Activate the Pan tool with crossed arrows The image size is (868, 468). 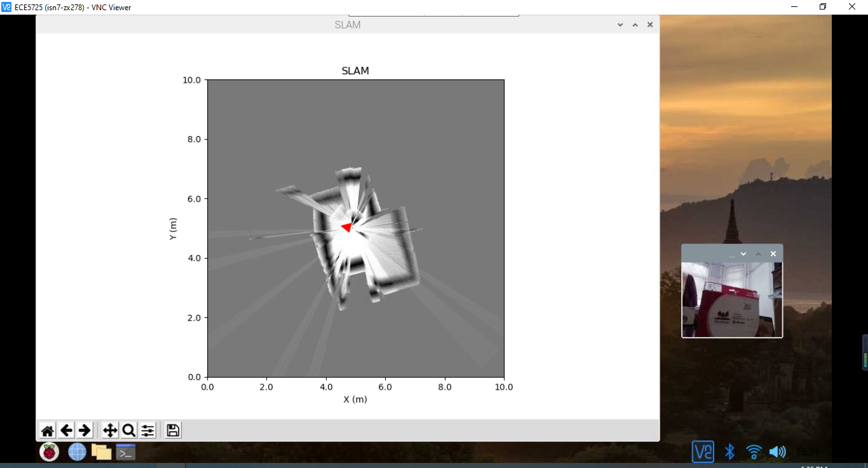pos(110,430)
